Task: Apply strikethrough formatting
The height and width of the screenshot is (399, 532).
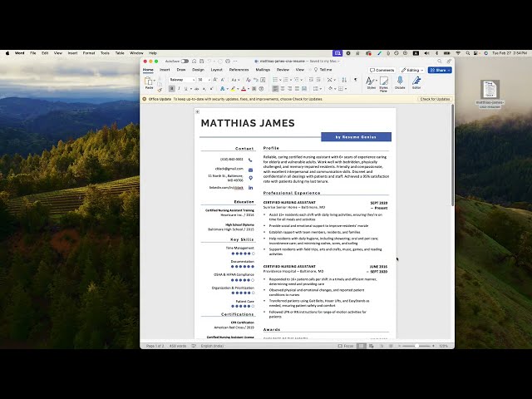Action: (196, 89)
